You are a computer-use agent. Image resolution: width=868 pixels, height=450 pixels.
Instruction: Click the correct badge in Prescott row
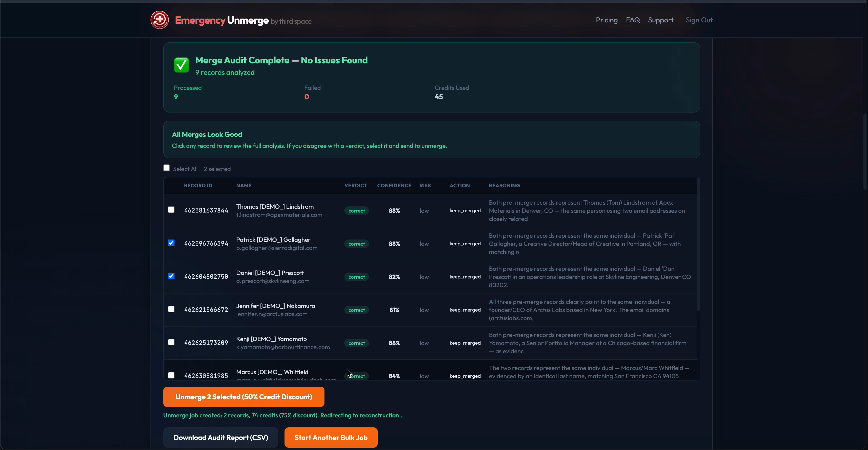click(x=357, y=277)
